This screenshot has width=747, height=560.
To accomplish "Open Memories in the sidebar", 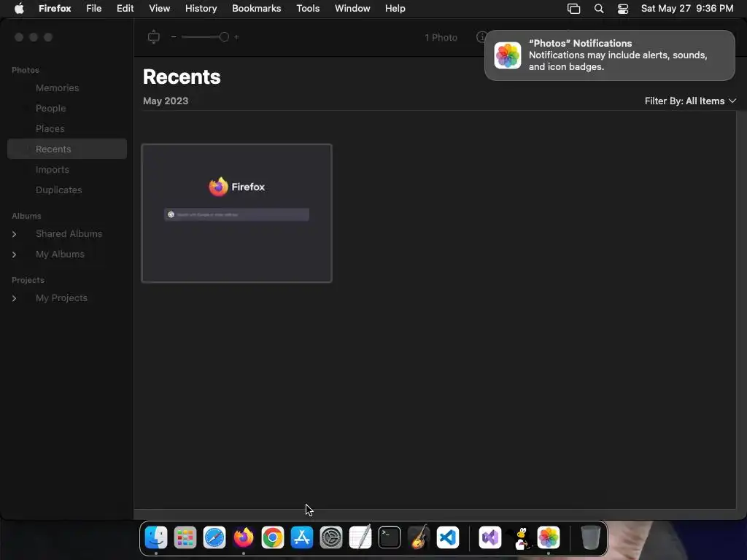I will click(57, 87).
